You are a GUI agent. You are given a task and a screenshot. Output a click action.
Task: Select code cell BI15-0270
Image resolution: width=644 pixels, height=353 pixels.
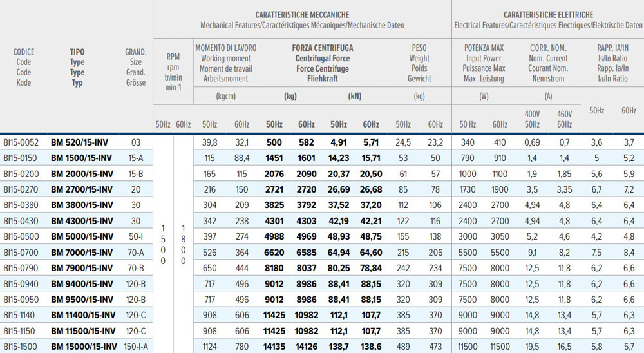tap(21, 189)
